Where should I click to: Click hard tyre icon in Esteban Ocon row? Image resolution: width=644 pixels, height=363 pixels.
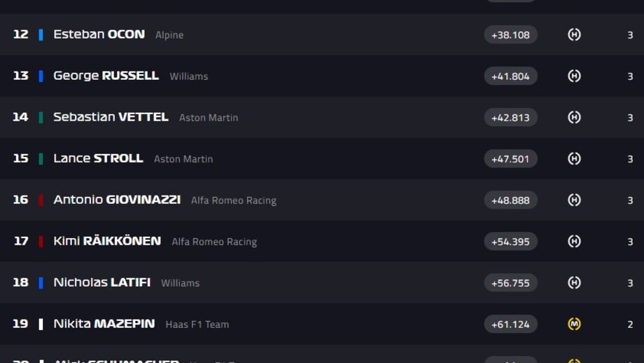574,34
